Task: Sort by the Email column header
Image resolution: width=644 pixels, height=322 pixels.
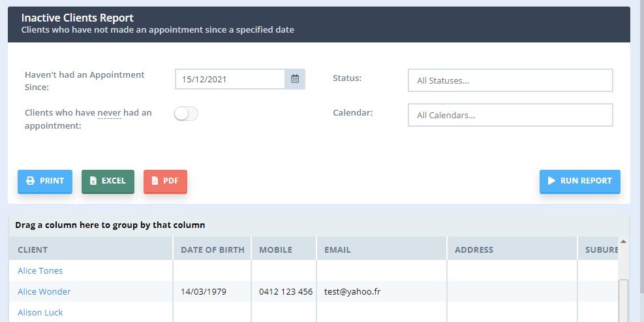Action: [x=337, y=250]
